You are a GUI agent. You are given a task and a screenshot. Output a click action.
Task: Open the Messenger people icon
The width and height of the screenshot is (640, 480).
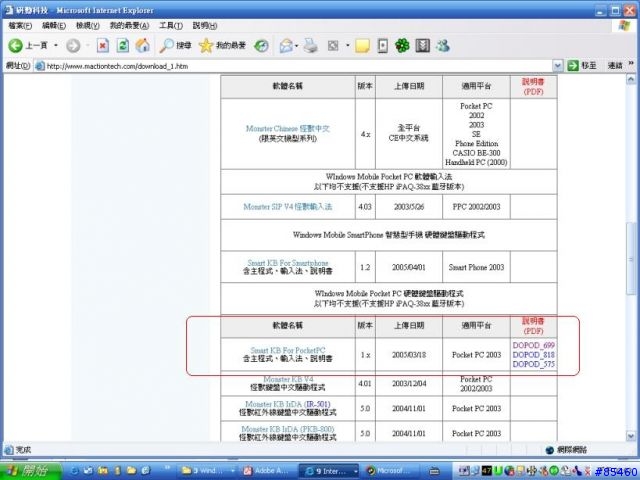(x=443, y=46)
